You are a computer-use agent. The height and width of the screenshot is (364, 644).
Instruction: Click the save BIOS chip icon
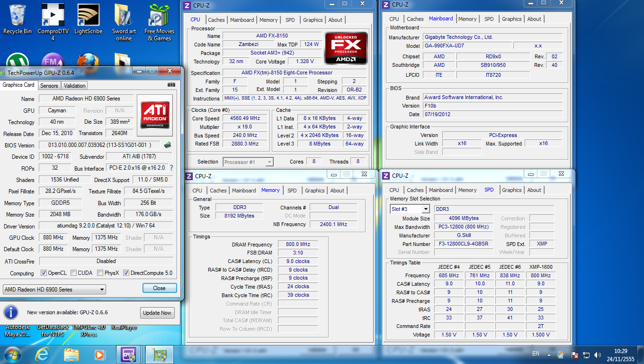click(x=168, y=145)
